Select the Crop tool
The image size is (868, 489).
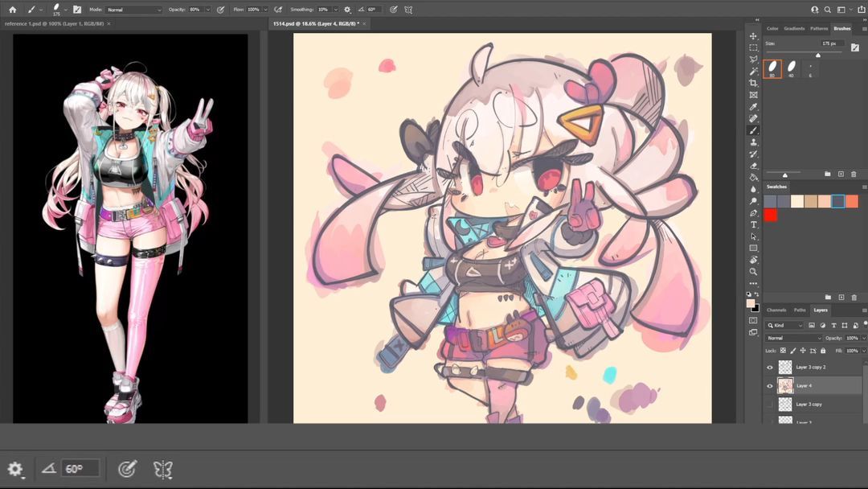click(x=753, y=83)
